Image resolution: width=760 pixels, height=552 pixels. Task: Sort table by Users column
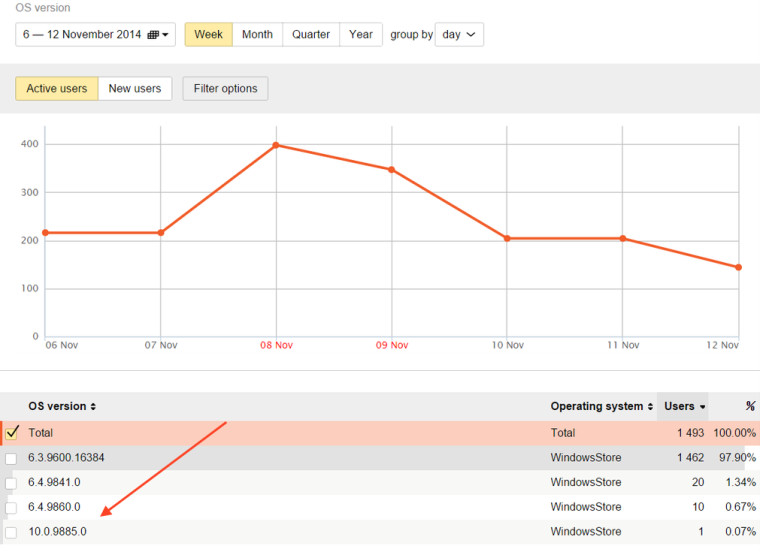[x=684, y=407]
